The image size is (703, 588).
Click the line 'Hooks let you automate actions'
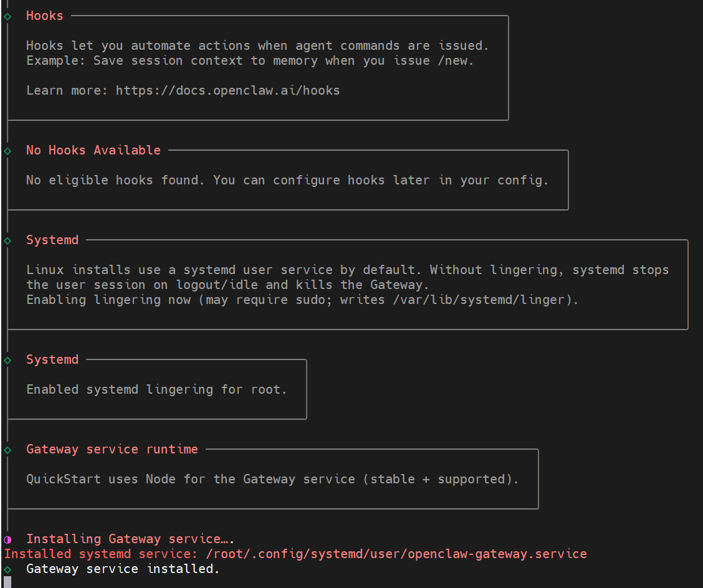pyautogui.click(x=257, y=45)
